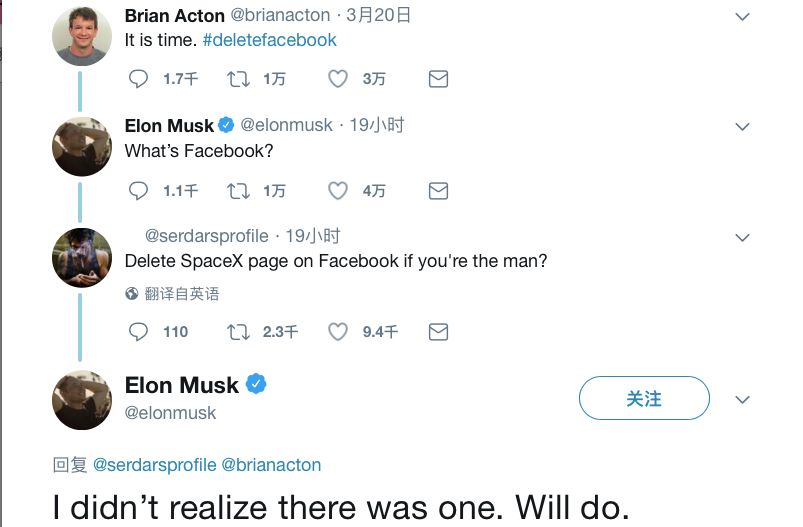Viewport: 803px width, 527px height.
Task: Open the #deletefacebook hashtag link
Action: pyautogui.click(x=269, y=40)
